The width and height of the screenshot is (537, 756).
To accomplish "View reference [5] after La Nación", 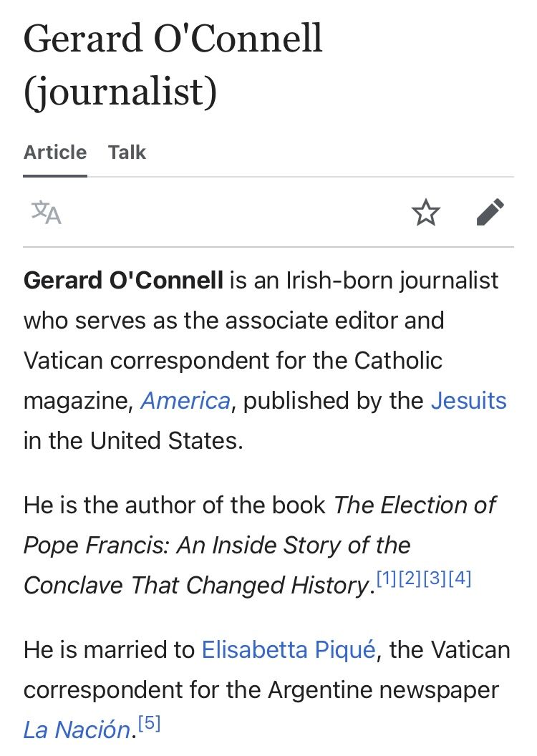I will [149, 722].
